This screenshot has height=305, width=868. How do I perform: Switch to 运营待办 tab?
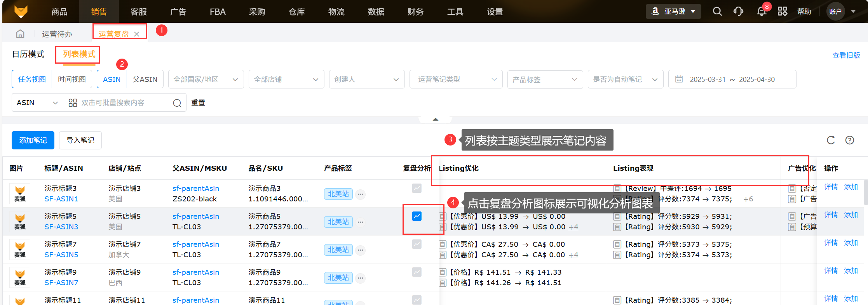57,34
